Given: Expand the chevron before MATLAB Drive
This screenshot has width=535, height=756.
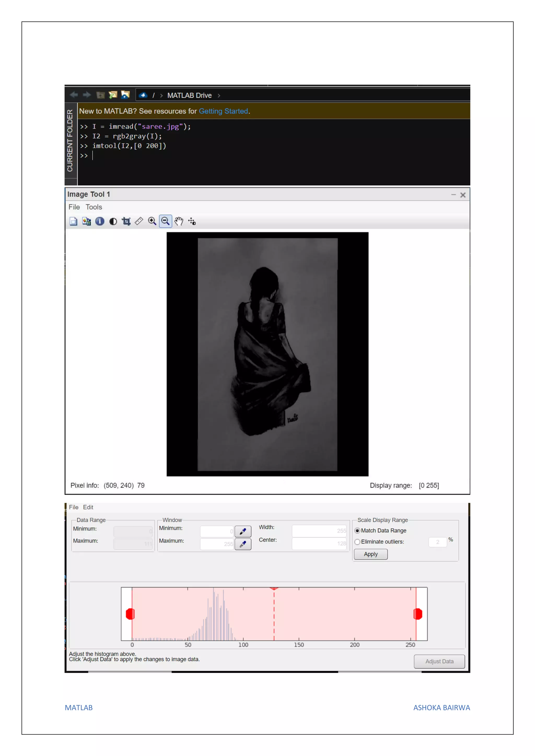Looking at the screenshot, I should (x=161, y=96).
